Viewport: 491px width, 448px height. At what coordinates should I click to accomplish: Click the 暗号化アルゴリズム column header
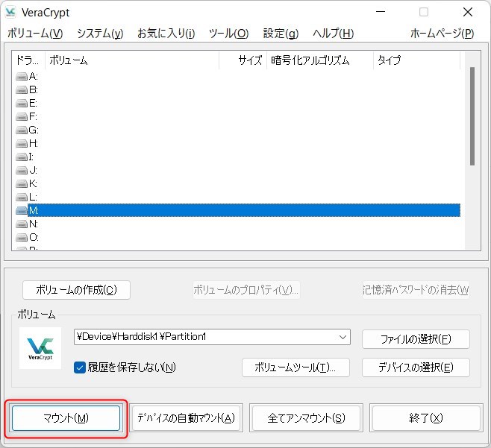click(x=320, y=60)
